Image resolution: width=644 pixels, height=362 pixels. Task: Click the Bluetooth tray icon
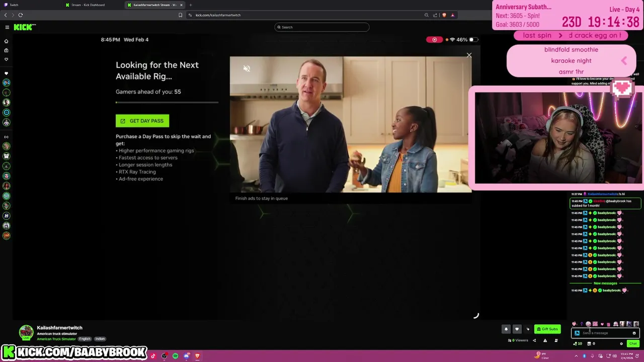(584, 356)
